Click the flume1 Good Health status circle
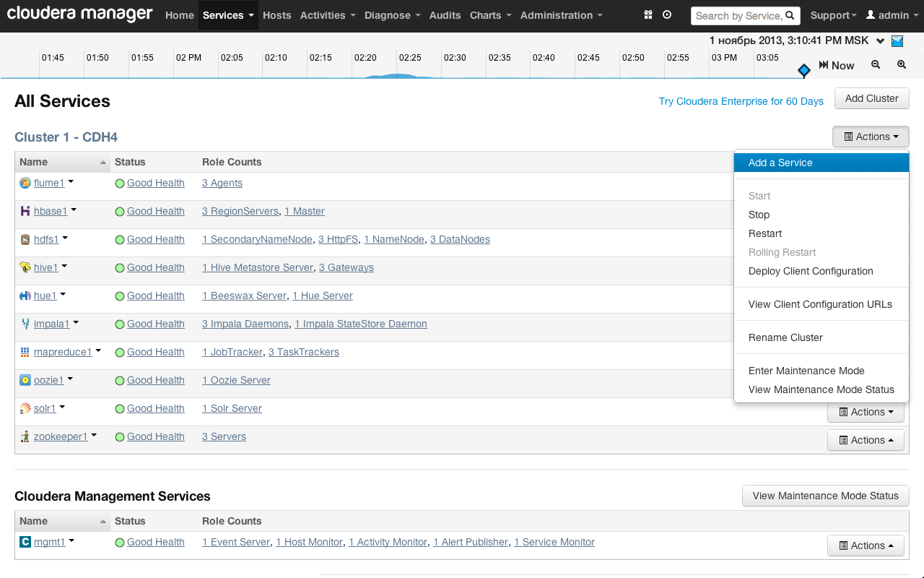This screenshot has height=578, width=924. 120,184
